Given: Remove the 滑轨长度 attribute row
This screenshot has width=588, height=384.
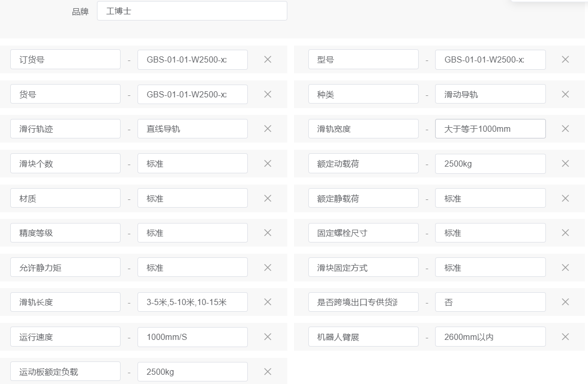Looking at the screenshot, I should [x=267, y=302].
